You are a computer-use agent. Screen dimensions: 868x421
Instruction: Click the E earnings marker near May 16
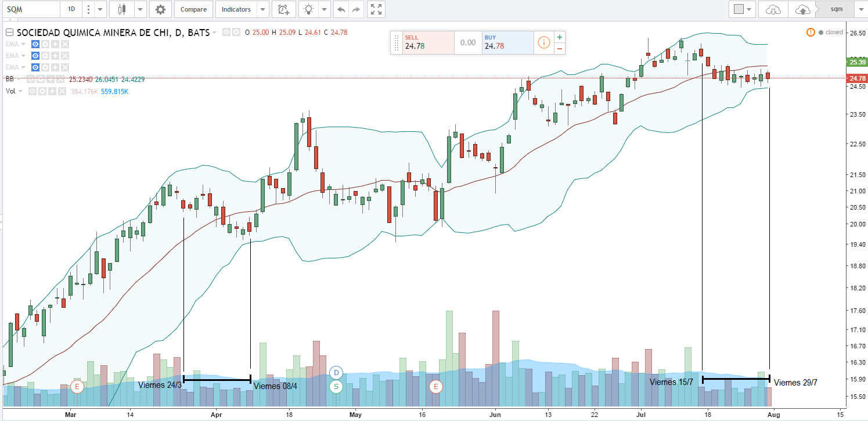click(435, 386)
